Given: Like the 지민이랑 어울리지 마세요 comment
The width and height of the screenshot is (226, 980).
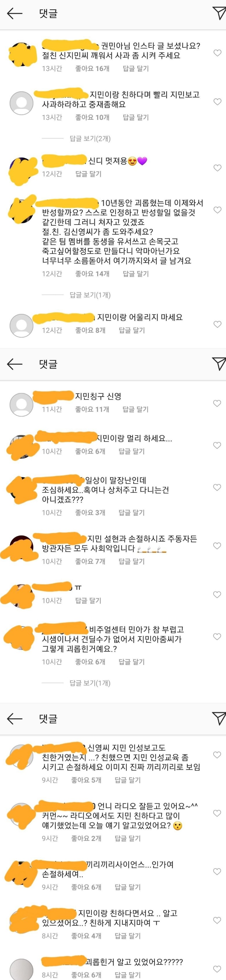Looking at the screenshot, I should 217,324.
